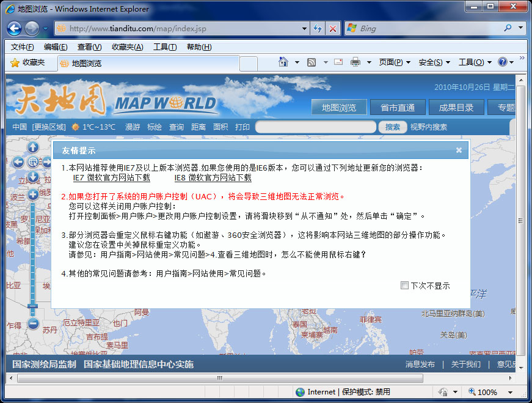
Task: Click the red stop loading icon
Action: click(x=332, y=28)
